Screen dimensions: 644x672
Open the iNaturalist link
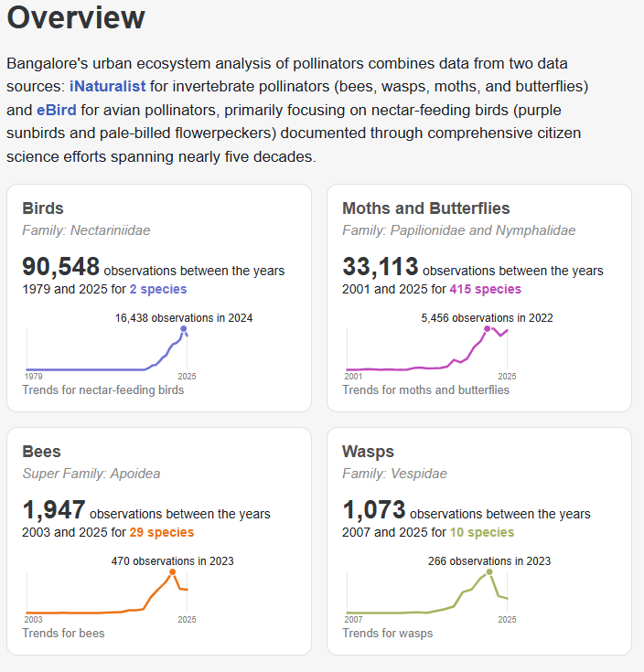click(107, 87)
